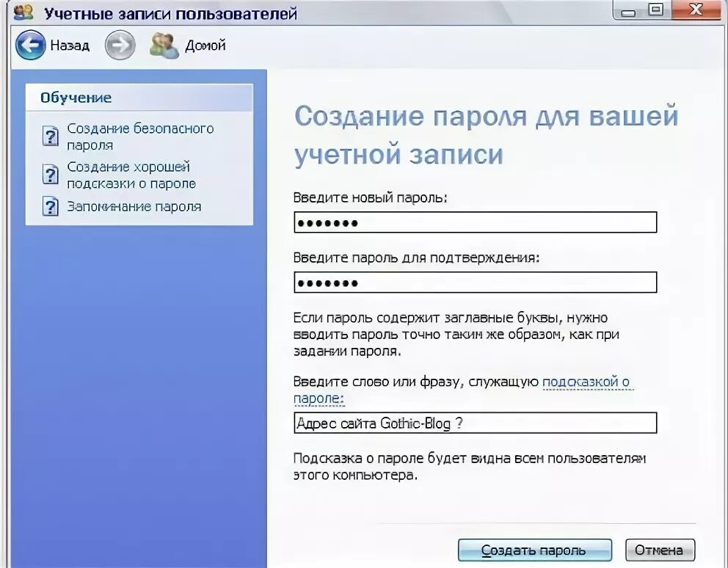Image resolution: width=728 pixels, height=568 pixels.
Task: Click the "Обучение" panel header
Action: click(x=139, y=98)
